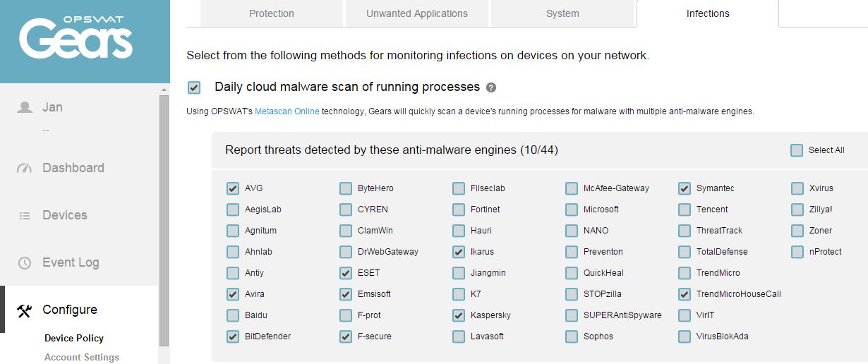Viewport: 868px width, 364px height.
Task: Switch to the Protection tab
Action: click(272, 13)
